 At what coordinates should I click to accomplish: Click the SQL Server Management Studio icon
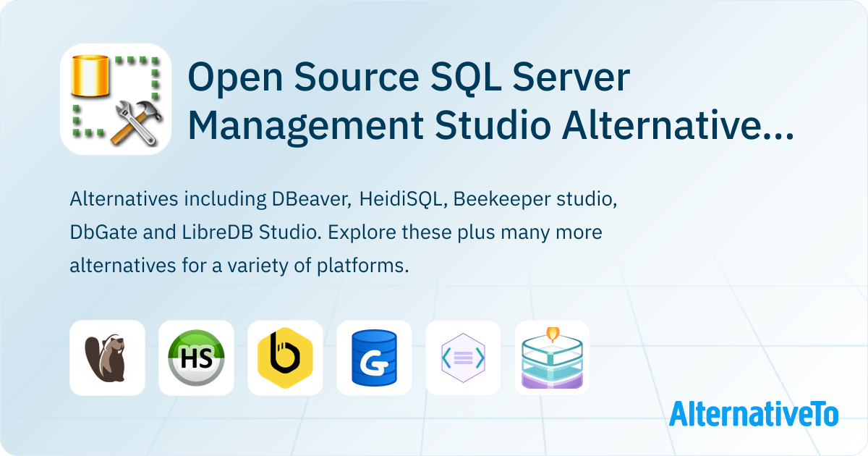[116, 99]
